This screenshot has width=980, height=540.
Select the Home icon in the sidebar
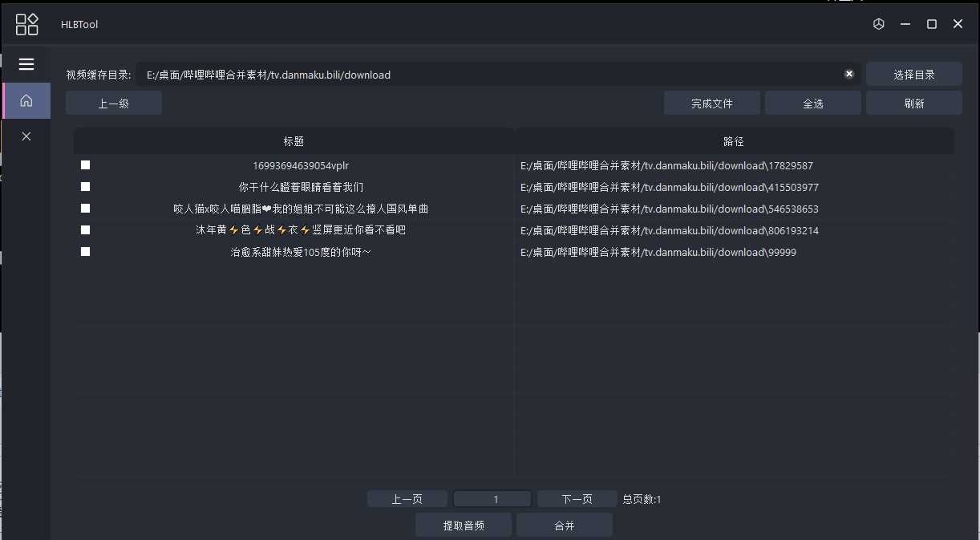pos(26,100)
